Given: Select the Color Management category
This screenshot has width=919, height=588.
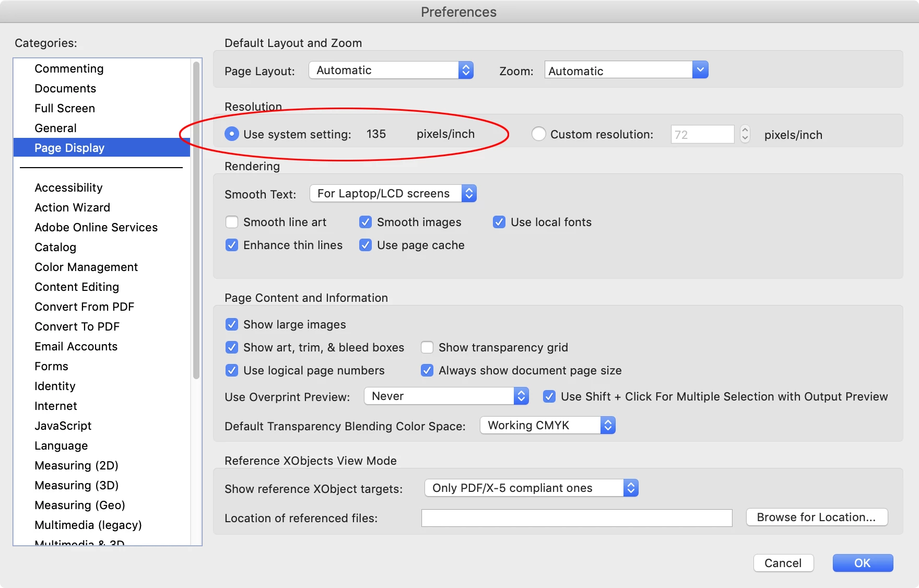Looking at the screenshot, I should pos(102,267).
